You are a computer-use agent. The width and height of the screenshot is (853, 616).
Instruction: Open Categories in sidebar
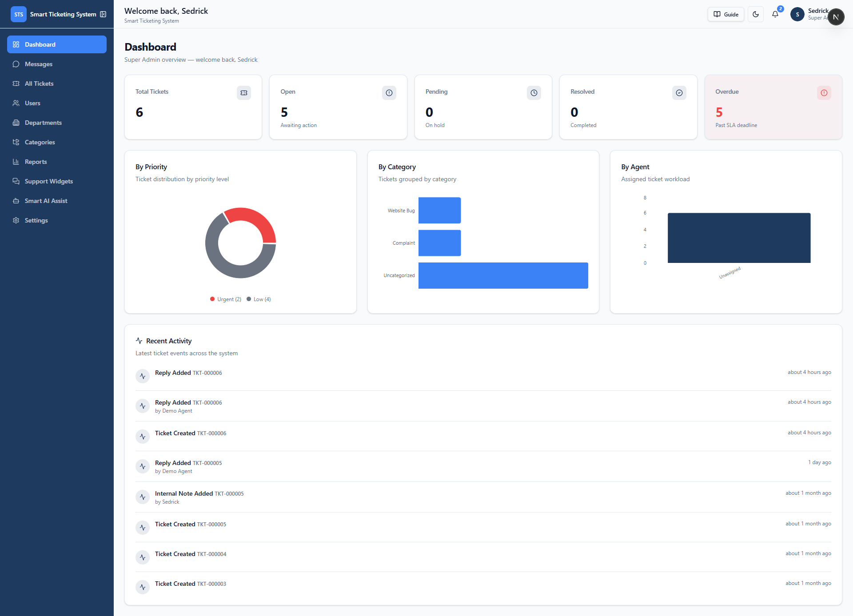click(x=57, y=142)
